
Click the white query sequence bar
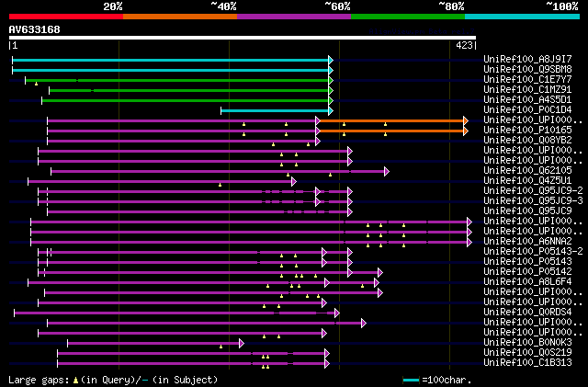tap(243, 38)
